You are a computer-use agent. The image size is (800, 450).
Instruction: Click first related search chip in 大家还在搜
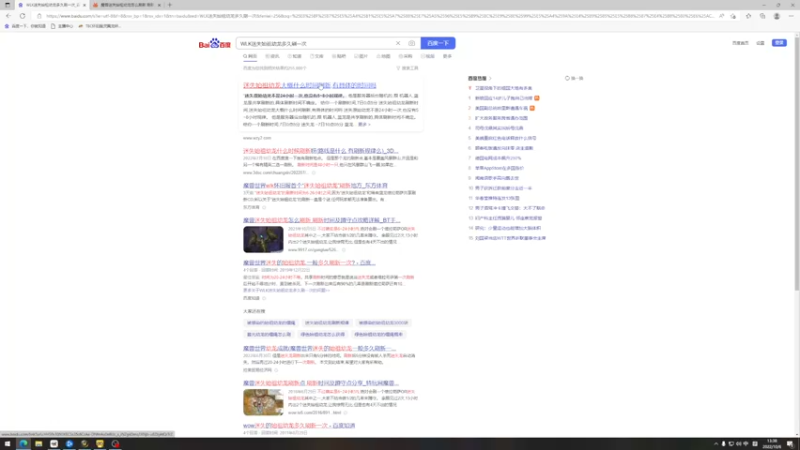click(x=271, y=323)
